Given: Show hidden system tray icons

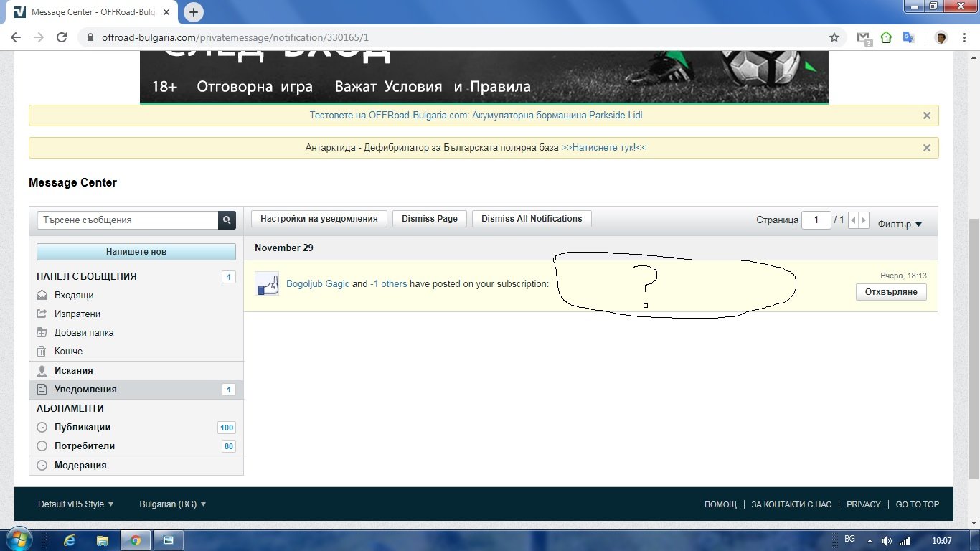Looking at the screenshot, I should (870, 540).
